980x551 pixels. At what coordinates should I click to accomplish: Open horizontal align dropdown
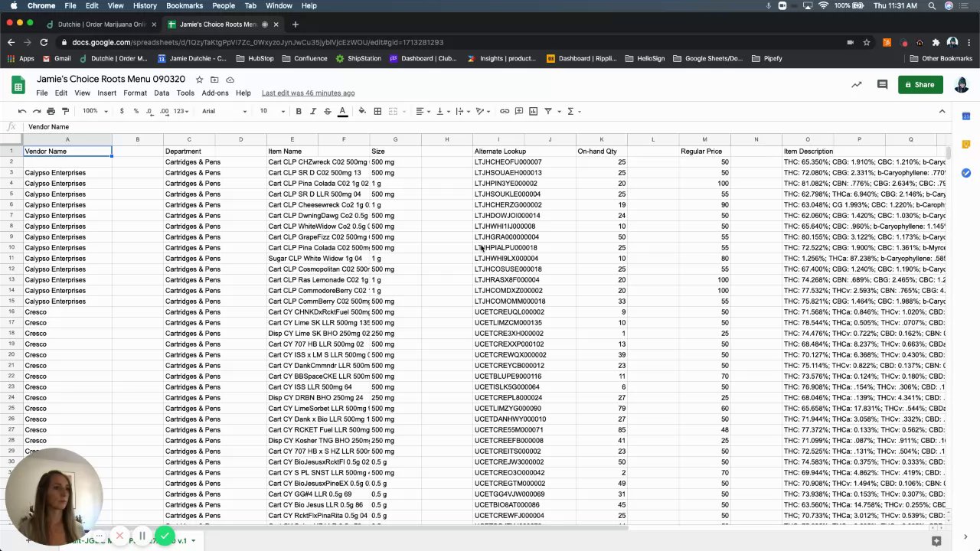pyautogui.click(x=423, y=111)
